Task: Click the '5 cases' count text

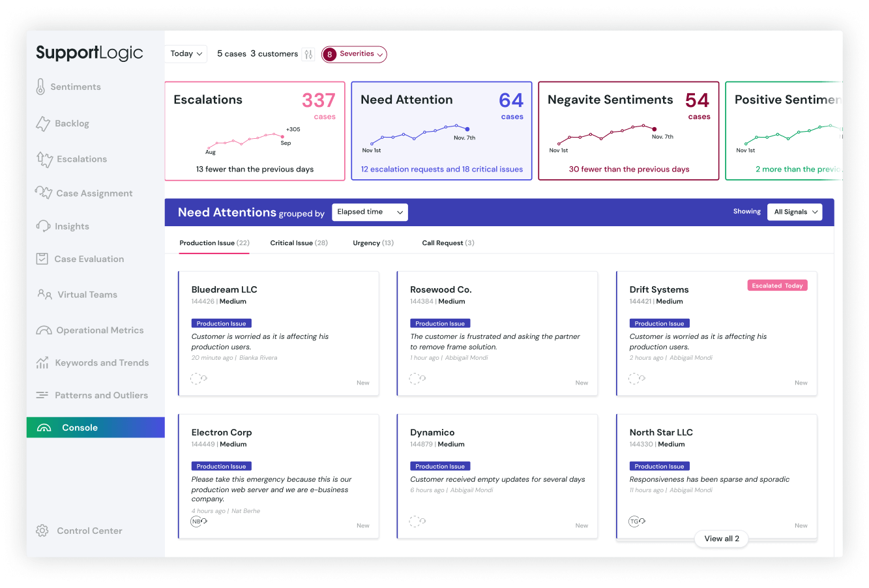Action: point(231,54)
